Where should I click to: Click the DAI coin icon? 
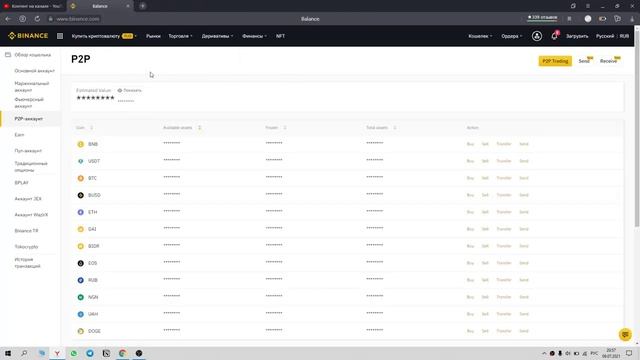(x=80, y=229)
